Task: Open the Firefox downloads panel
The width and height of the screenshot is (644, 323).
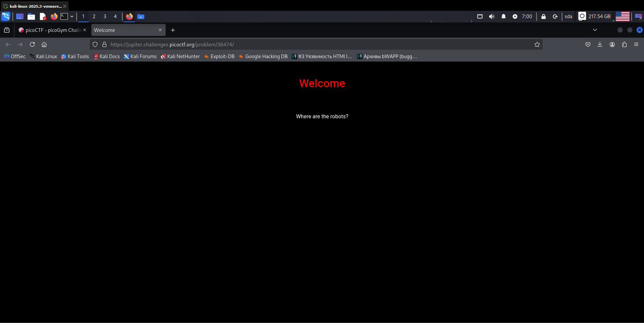Action: point(600,44)
